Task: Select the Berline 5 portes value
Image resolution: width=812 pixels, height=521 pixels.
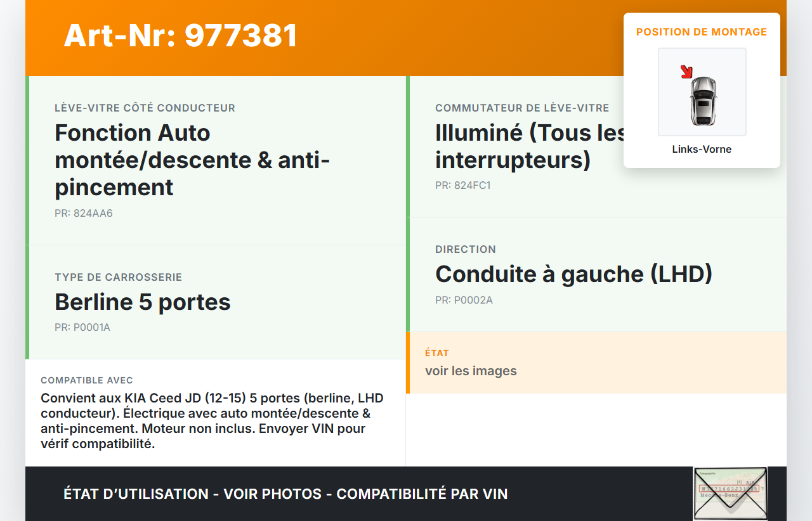Action: pos(143,302)
